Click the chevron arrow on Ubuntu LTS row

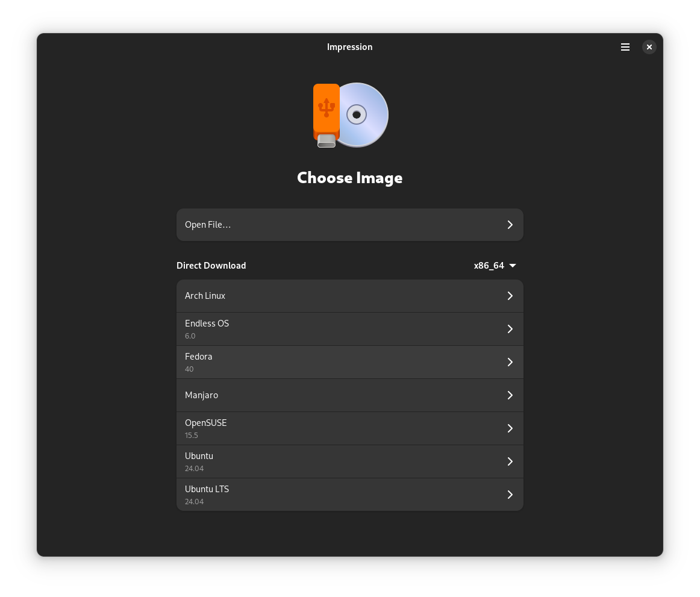pyautogui.click(x=510, y=495)
